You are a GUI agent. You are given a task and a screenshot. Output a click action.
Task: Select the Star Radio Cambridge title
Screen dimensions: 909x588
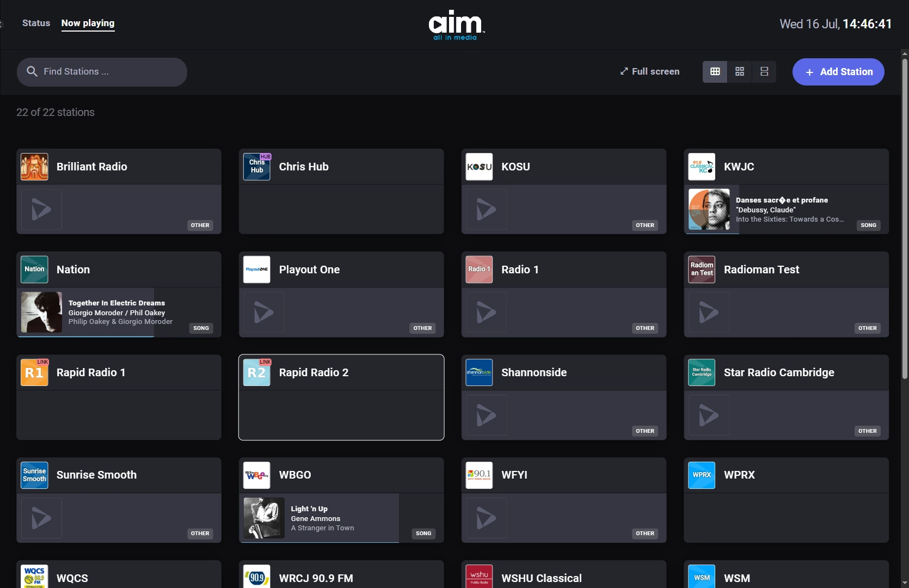pyautogui.click(x=779, y=372)
